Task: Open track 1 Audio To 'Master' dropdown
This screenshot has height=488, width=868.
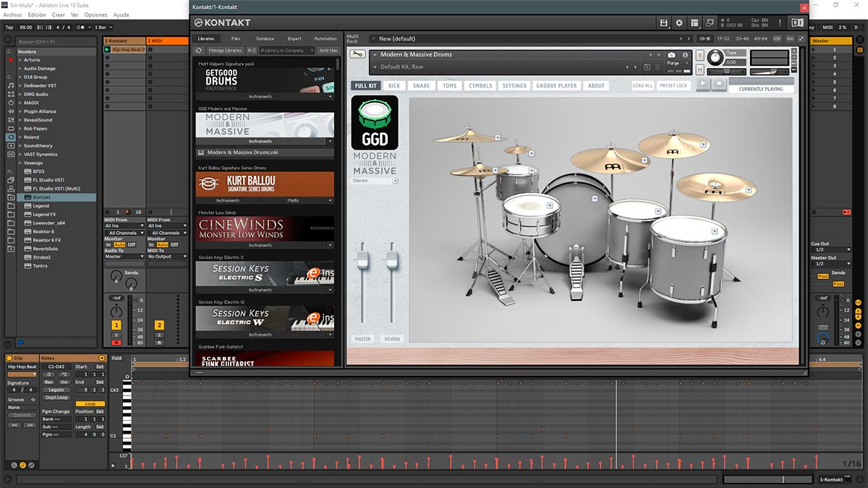Action: (124, 257)
